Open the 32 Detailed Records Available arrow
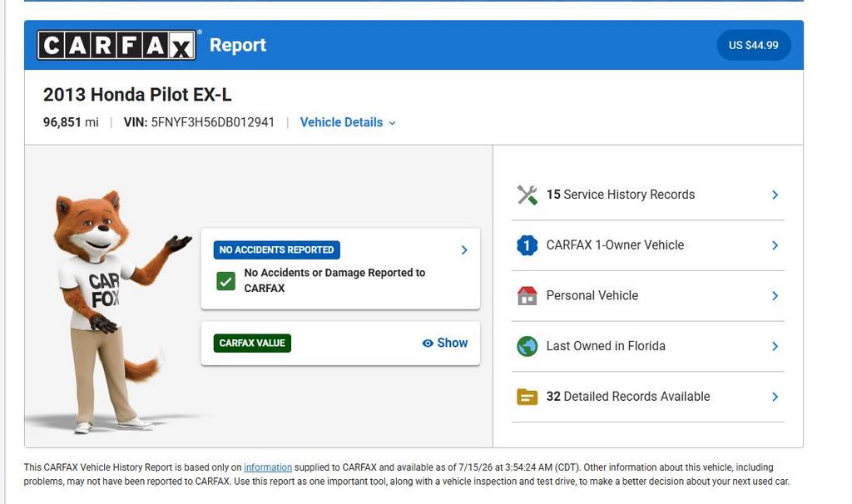852x504 pixels. point(775,397)
